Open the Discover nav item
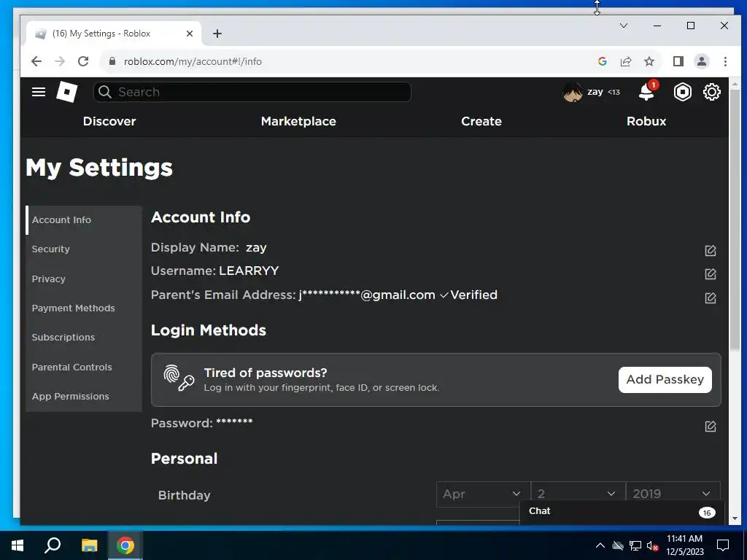This screenshot has width=747, height=560. [x=109, y=122]
